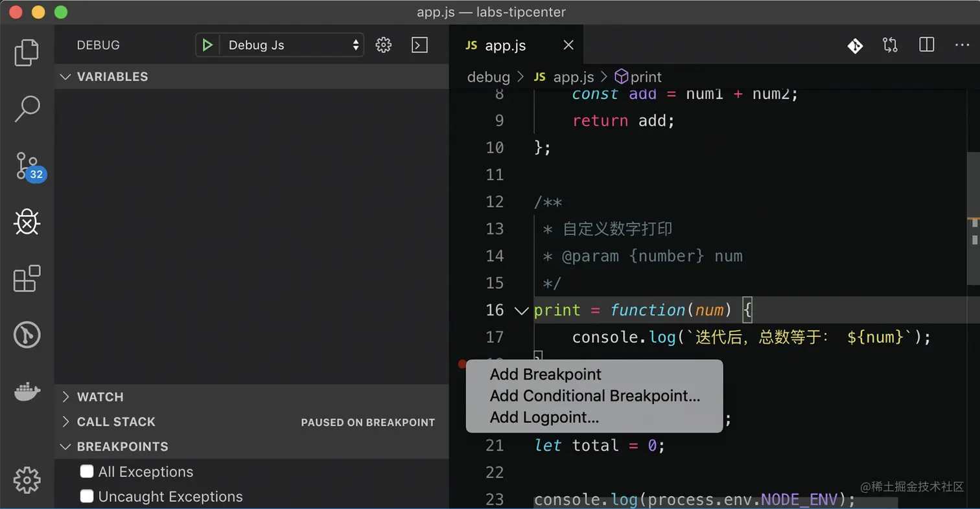
Task: Choose Add Breakpoint from context menu
Action: coord(546,374)
